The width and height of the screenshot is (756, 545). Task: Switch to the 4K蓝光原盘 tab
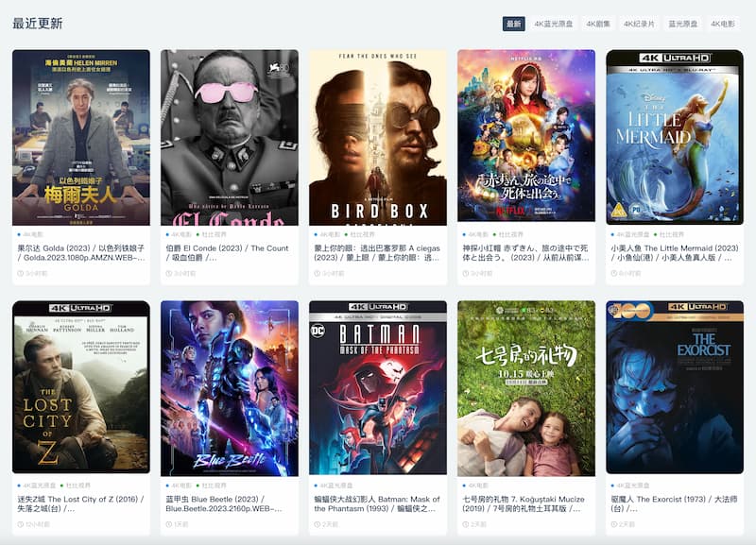click(x=553, y=24)
